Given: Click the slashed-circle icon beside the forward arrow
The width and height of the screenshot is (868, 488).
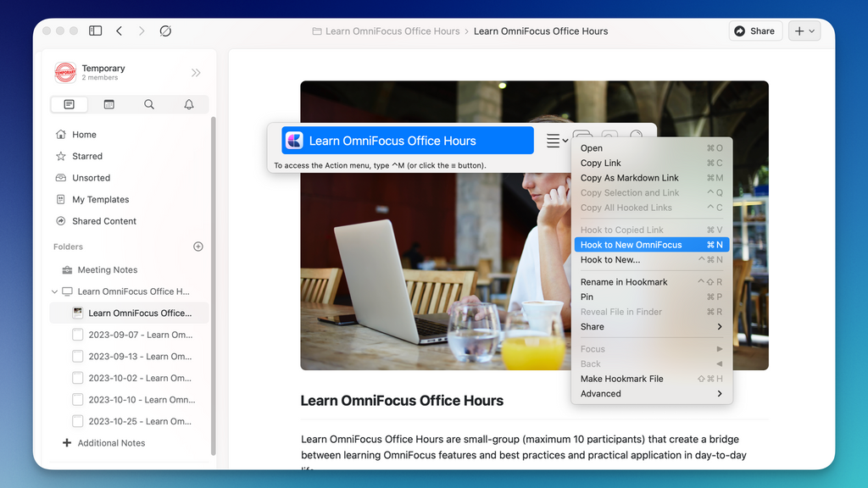Looking at the screenshot, I should pos(165,31).
